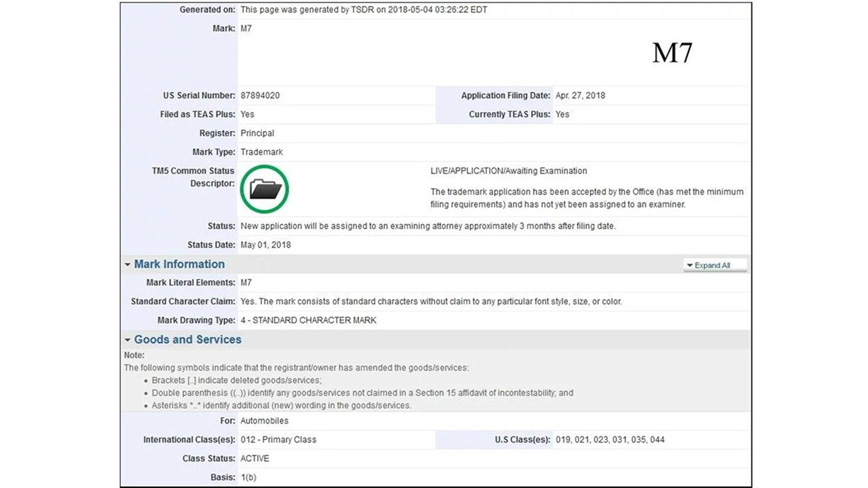This screenshot has height=488, width=868.
Task: Click the Mark Type value Trademark
Action: pyautogui.click(x=261, y=152)
